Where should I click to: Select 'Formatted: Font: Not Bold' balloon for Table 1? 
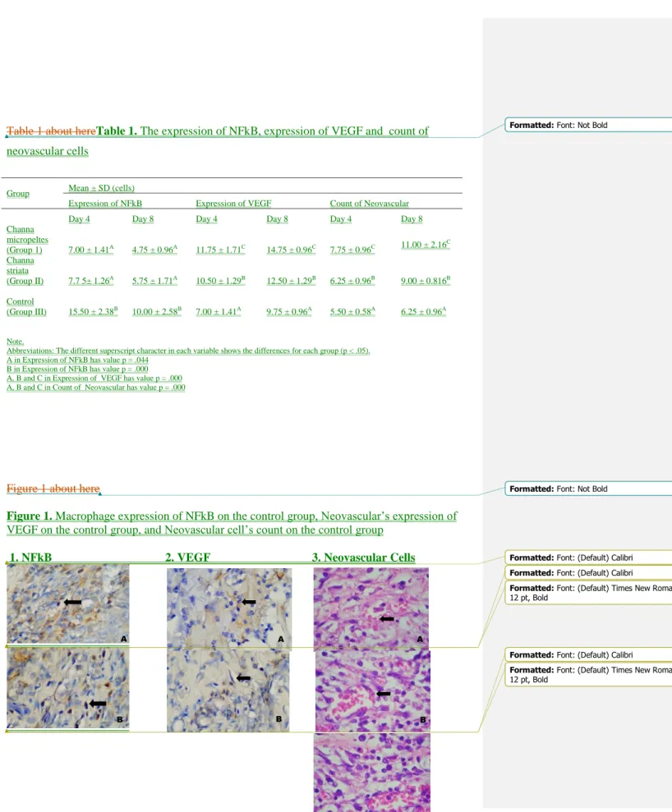pyautogui.click(x=588, y=125)
